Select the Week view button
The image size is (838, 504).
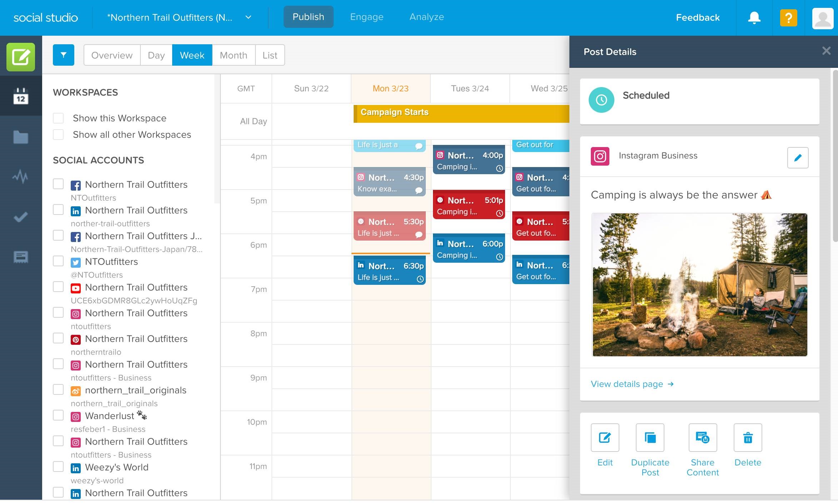191,55
